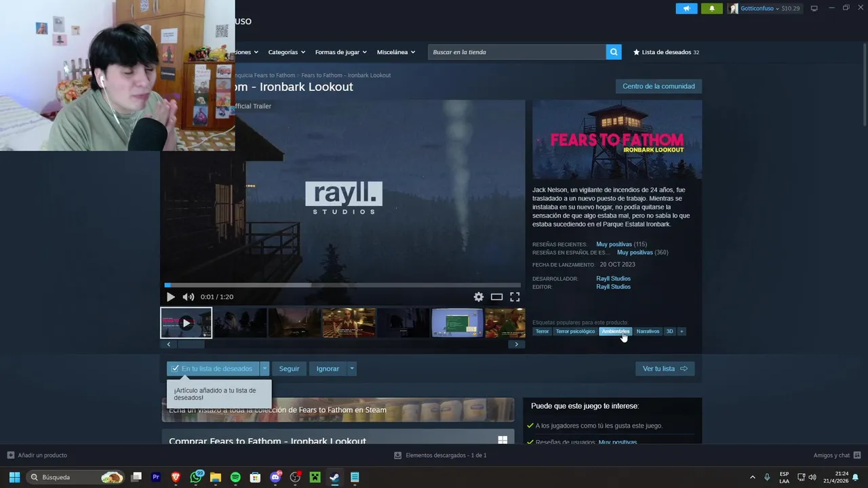Open the Terror tag
This screenshot has height=488, width=868.
click(542, 331)
